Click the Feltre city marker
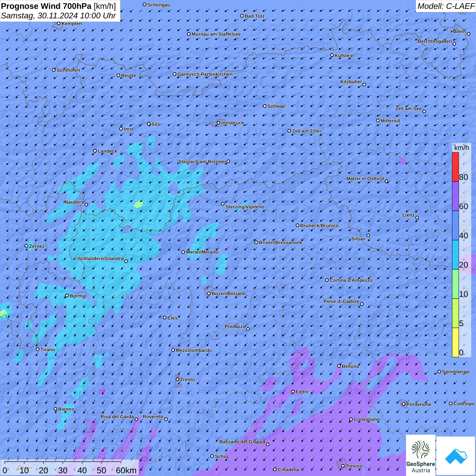Image resolution: width=476 pixels, height=476 pixels. click(293, 392)
